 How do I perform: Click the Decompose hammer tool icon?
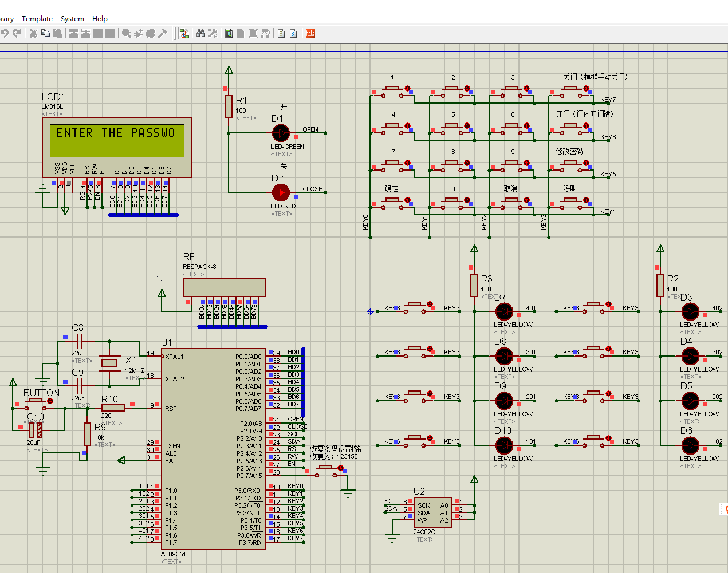163,33
